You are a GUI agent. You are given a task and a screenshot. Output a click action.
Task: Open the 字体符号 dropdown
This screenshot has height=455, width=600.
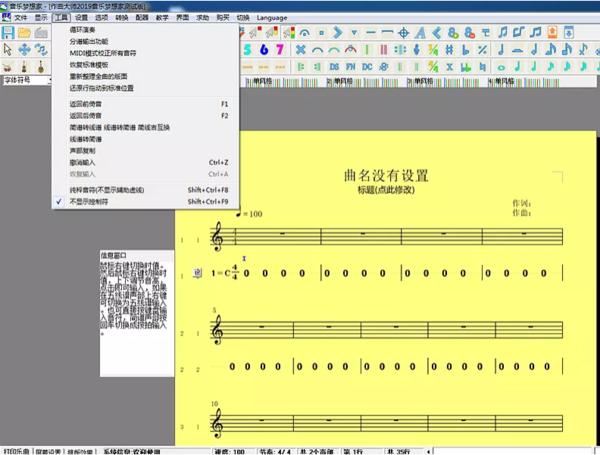(26, 79)
